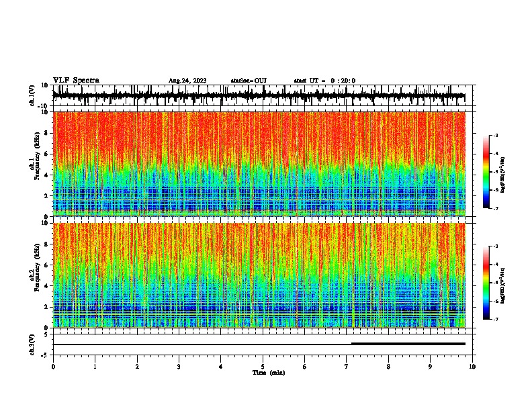Click the "6" tick on the time axis
This screenshot has height=411, width=532.
(305, 367)
